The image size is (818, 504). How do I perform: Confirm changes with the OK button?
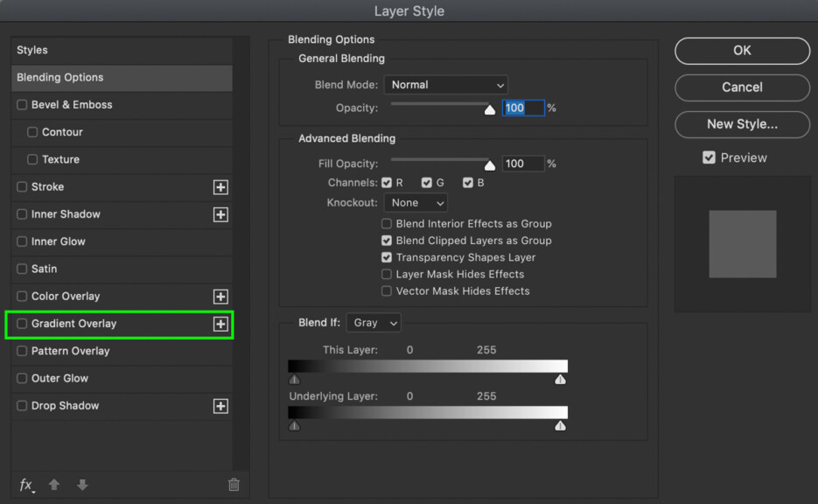741,51
